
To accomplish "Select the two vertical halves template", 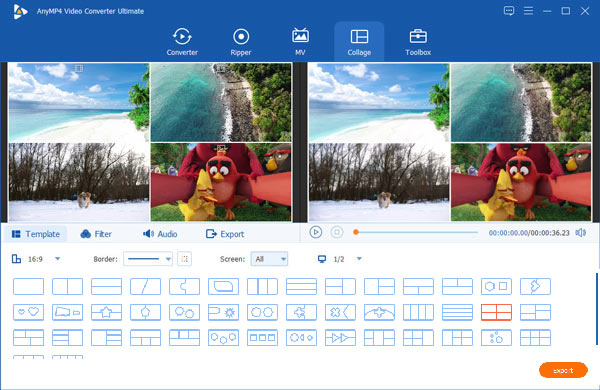I will pos(67,286).
